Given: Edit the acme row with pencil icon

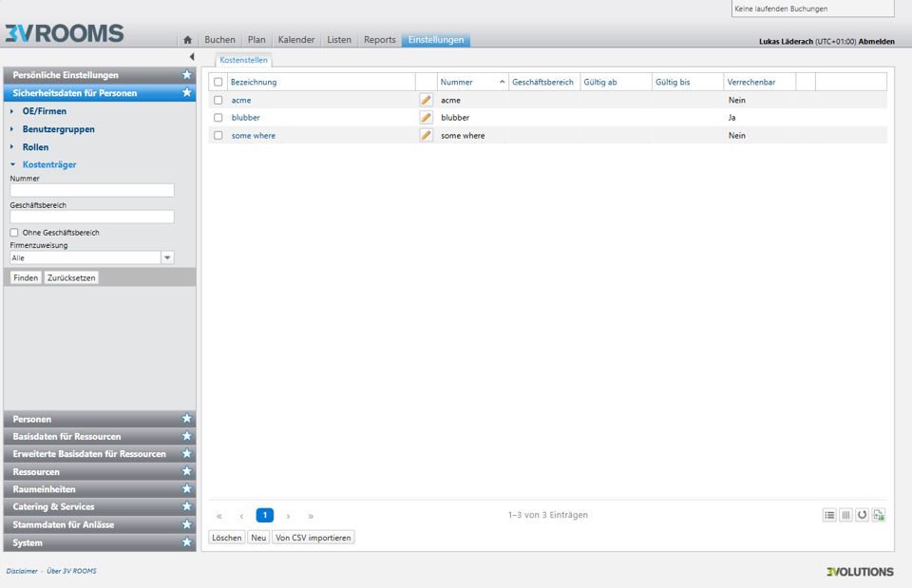Looking at the screenshot, I should coord(426,100).
